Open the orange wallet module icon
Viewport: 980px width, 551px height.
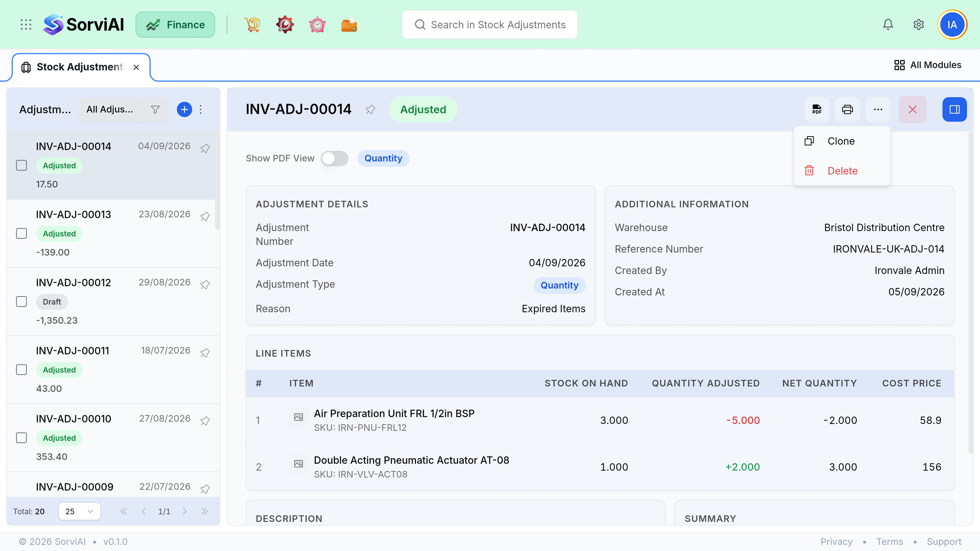(x=349, y=25)
